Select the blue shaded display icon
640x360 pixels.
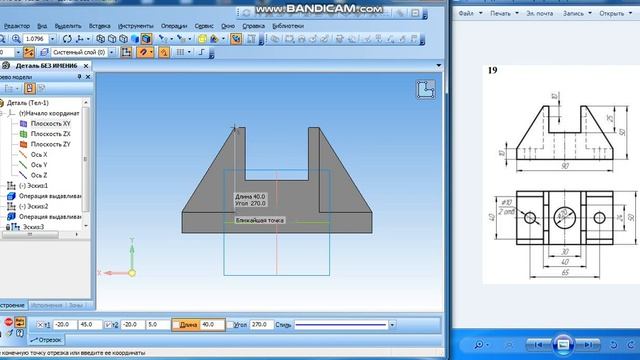coord(135,39)
